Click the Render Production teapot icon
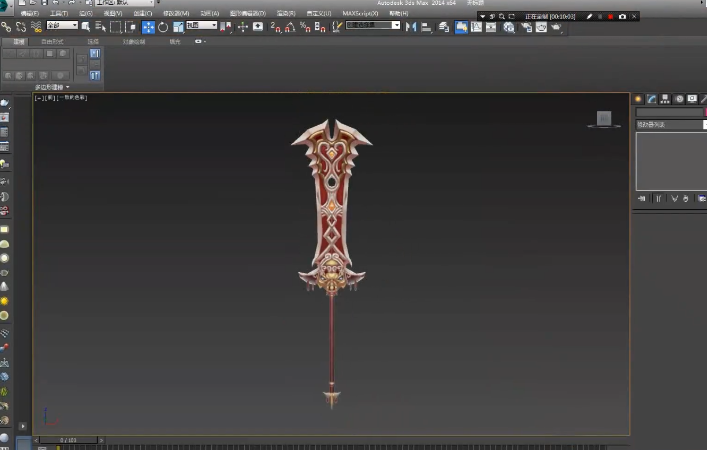The width and height of the screenshot is (707, 450). click(x=557, y=27)
